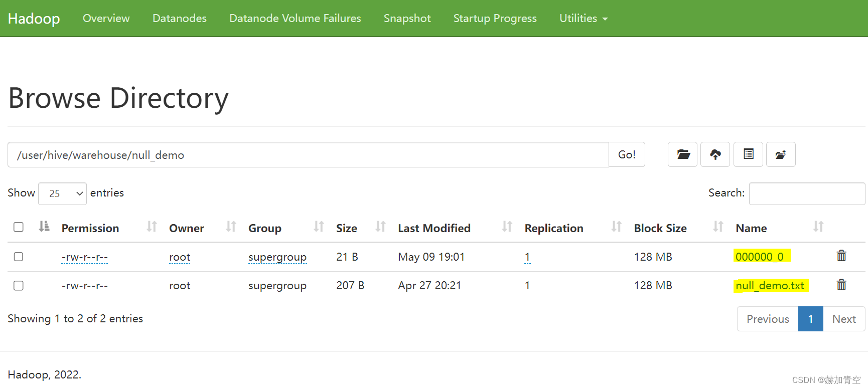Open the Overview tab
The width and height of the screenshot is (868, 389).
pos(106,18)
